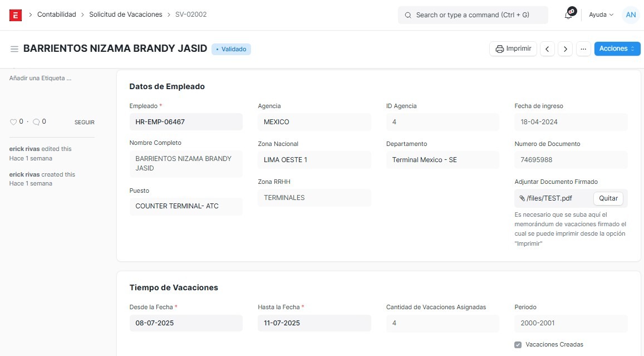Go to previous document arrow

pyautogui.click(x=548, y=49)
